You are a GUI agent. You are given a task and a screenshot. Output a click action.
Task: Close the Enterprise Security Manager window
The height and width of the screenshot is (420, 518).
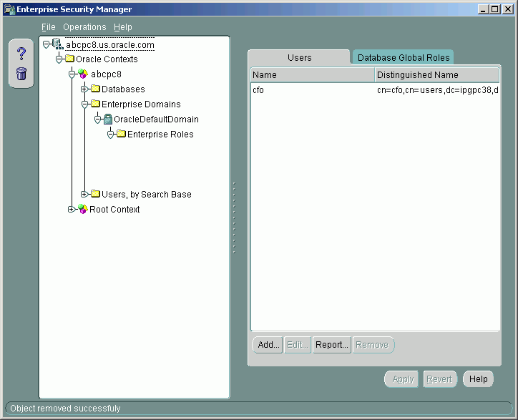[508, 9]
